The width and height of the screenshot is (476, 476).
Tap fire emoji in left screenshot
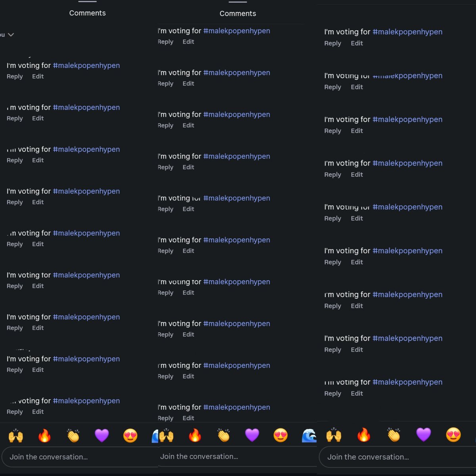pos(44,436)
